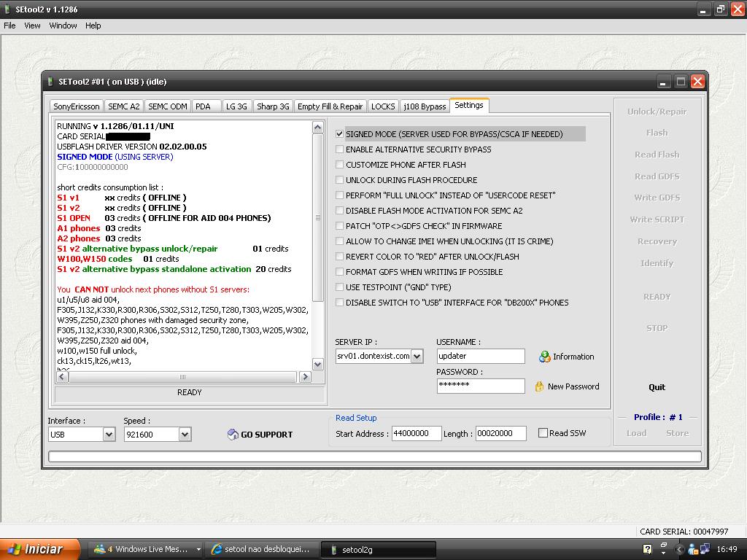Switch to the PDA tab
Viewport: 747px width, 560px height.
pos(206,106)
